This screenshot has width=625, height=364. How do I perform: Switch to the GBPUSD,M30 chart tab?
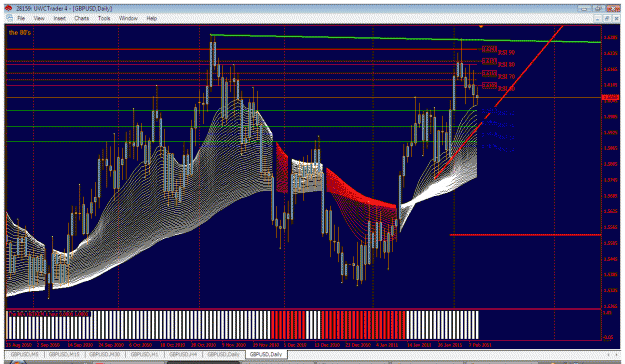[x=105, y=354]
